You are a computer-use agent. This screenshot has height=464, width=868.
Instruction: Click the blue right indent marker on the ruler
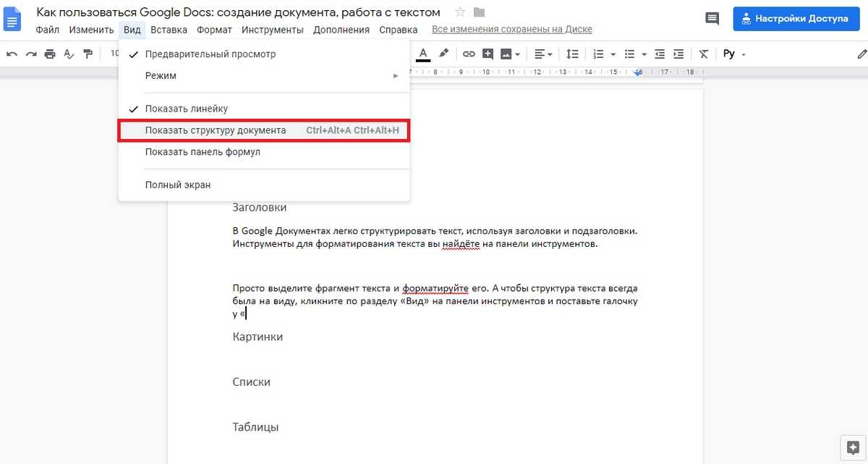pos(638,73)
